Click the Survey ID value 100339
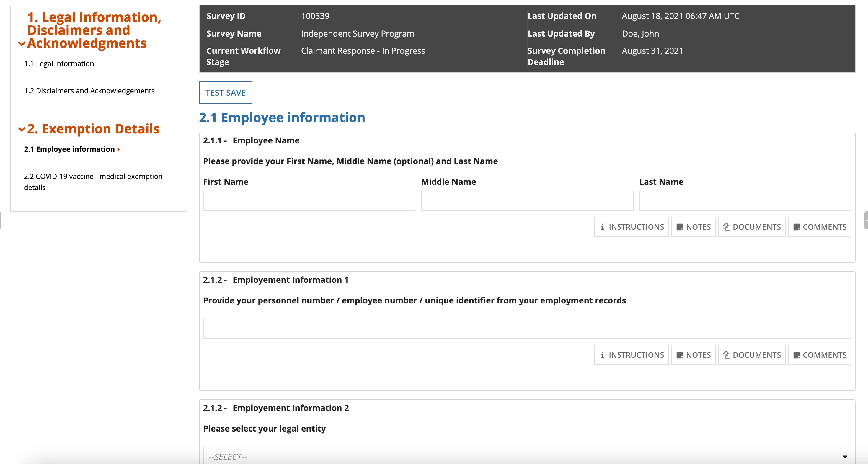Image resolution: width=868 pixels, height=464 pixels. point(315,16)
